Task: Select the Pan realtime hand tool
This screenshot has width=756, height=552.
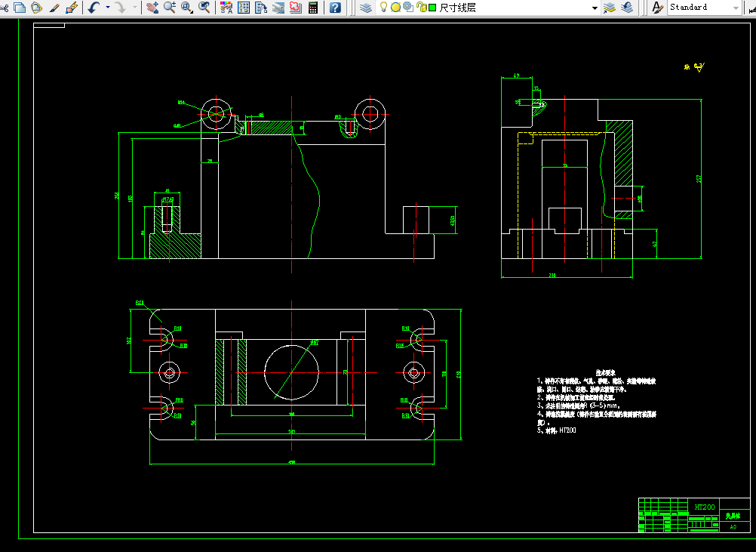Action: pos(153,8)
